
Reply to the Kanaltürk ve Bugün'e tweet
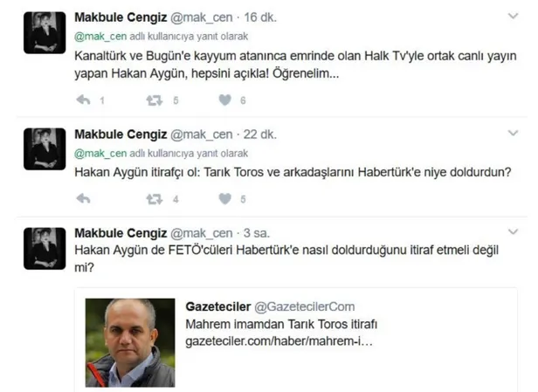[83, 100]
